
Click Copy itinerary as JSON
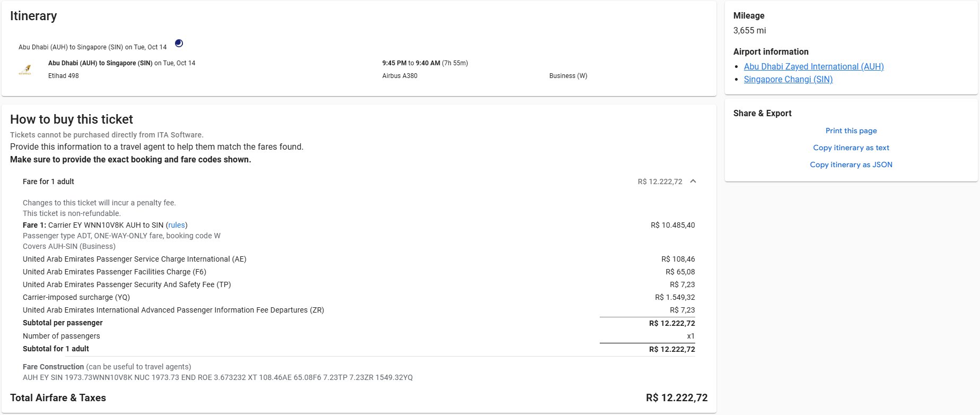point(851,165)
